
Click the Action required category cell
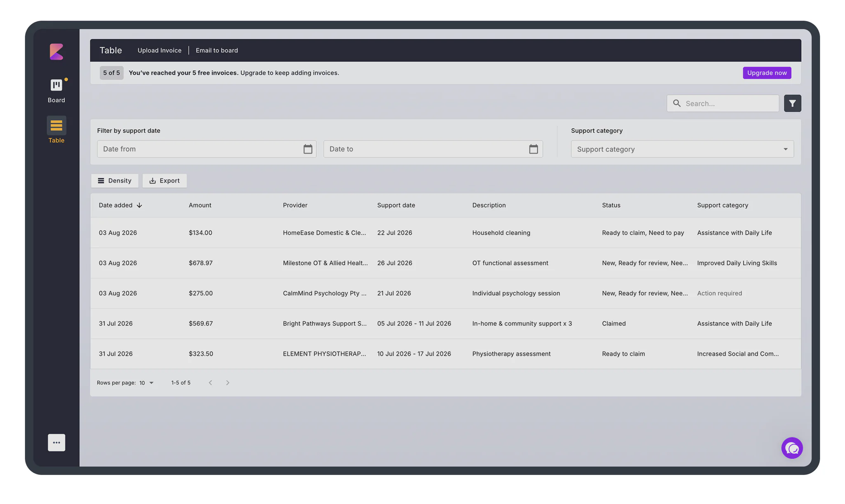[x=719, y=293]
